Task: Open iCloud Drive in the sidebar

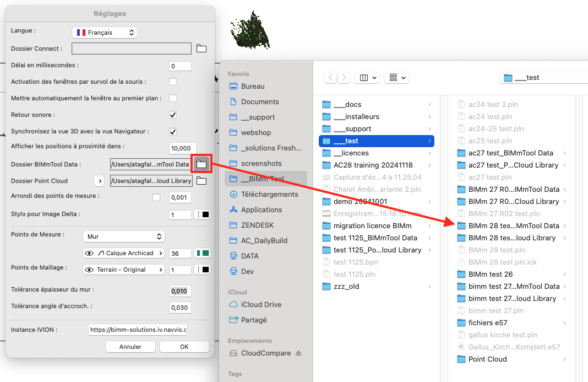Action: click(261, 305)
